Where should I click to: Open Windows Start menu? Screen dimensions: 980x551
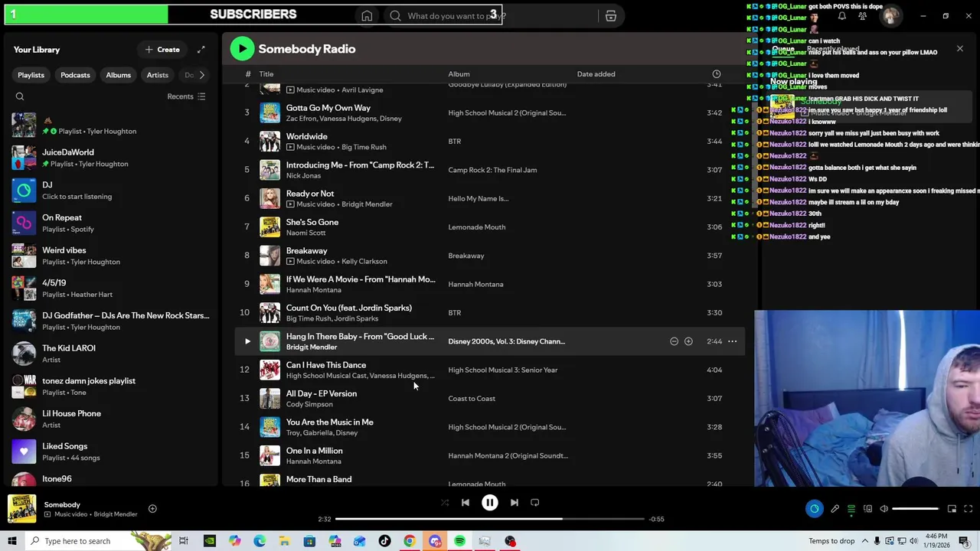pos(11,541)
